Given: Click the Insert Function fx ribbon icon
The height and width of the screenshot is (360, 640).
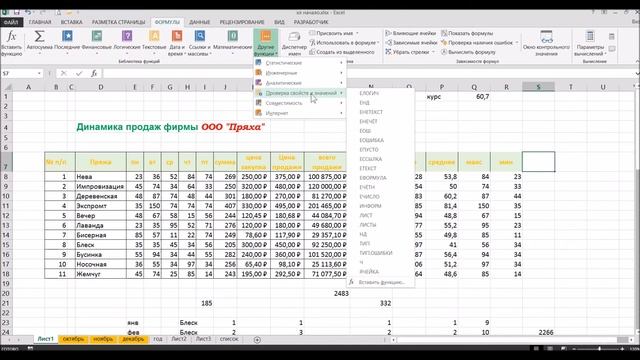Looking at the screenshot, I should (x=11, y=37).
